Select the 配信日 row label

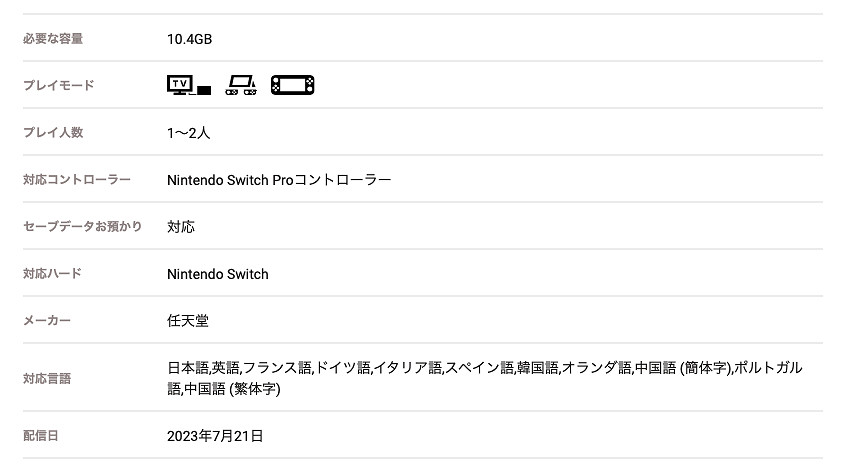click(x=40, y=436)
